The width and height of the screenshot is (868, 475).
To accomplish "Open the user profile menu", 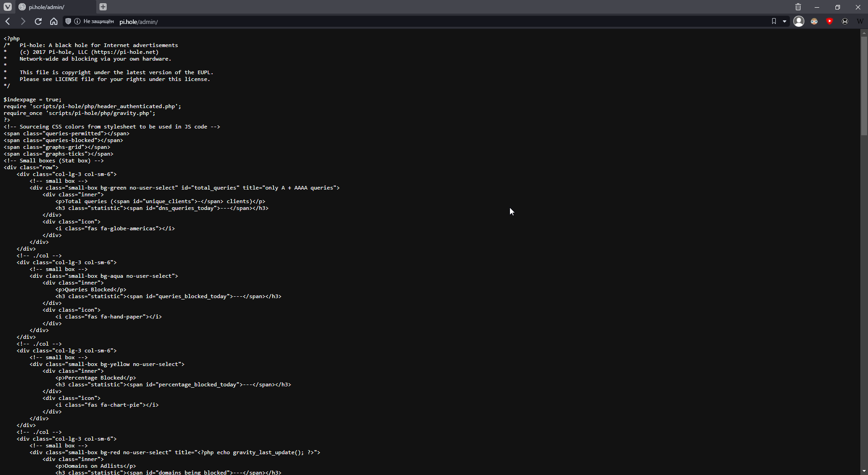I will (799, 21).
